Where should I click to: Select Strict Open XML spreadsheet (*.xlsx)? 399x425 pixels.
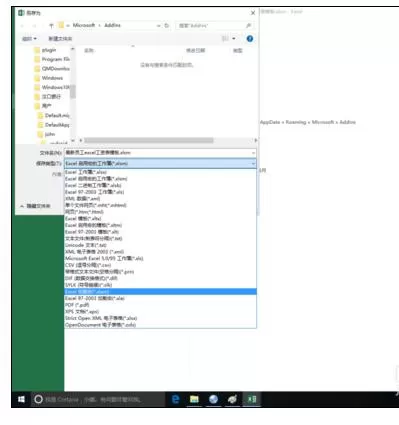click(160, 318)
